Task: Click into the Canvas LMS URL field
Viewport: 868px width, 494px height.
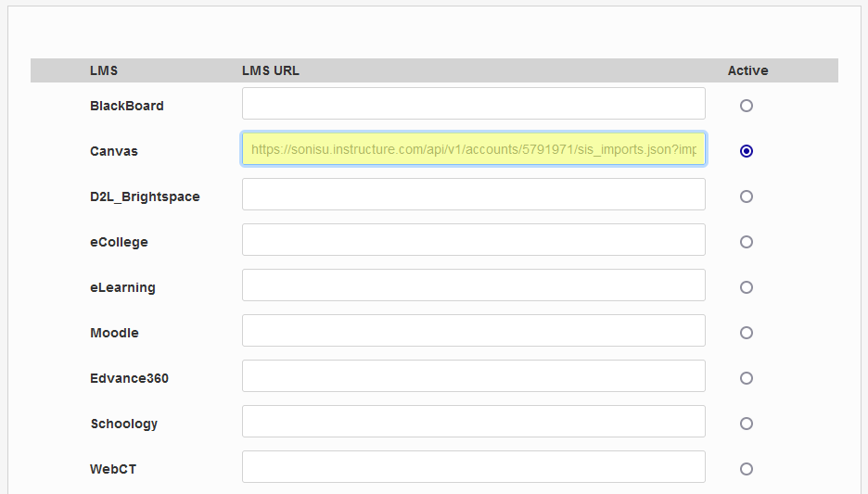Action: point(473,149)
